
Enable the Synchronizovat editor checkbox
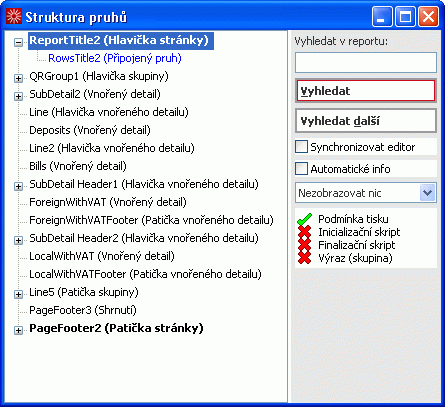point(301,147)
